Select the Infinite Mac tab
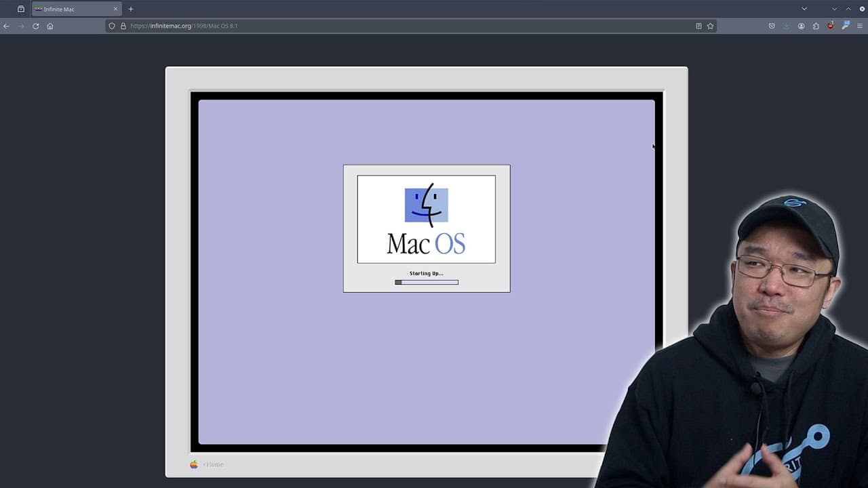The height and width of the screenshot is (488, 868). click(77, 9)
